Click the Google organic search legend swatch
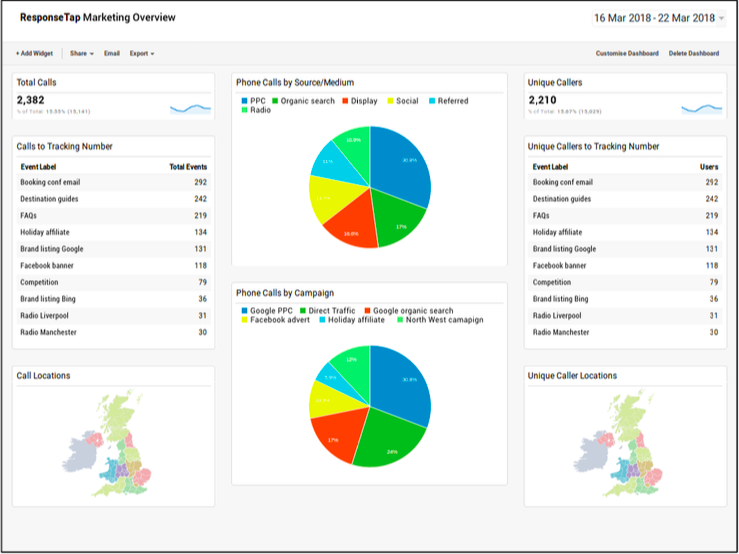 367,311
